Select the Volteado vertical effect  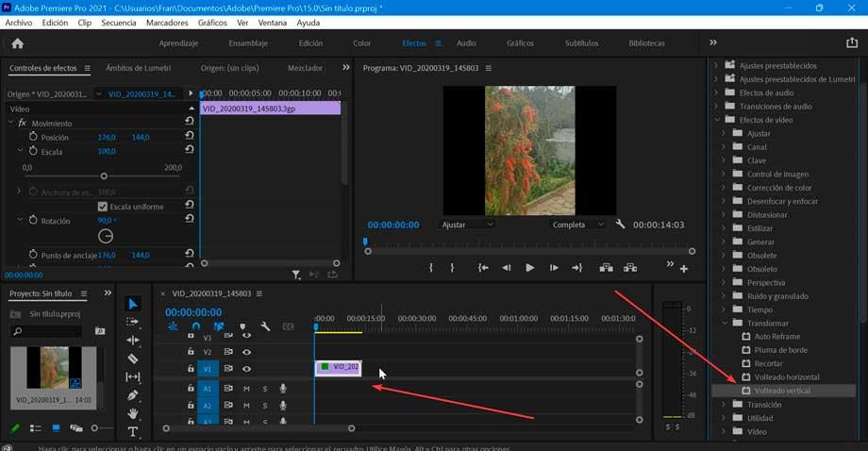click(x=783, y=391)
